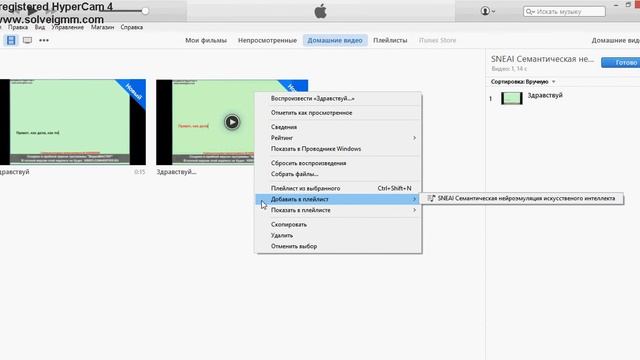Open the 'iTunes Store' tab
Viewport: 640px width, 360px height.
click(437, 40)
